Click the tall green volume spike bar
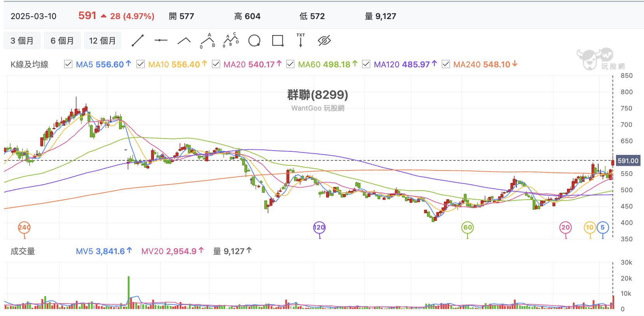The image size is (644, 316). pos(128,293)
